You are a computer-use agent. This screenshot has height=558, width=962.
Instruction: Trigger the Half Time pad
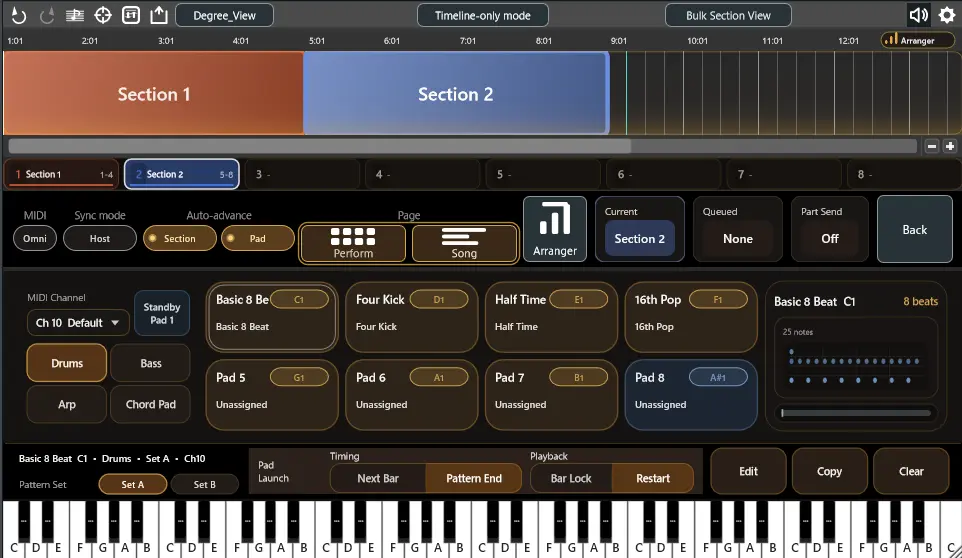pos(551,316)
